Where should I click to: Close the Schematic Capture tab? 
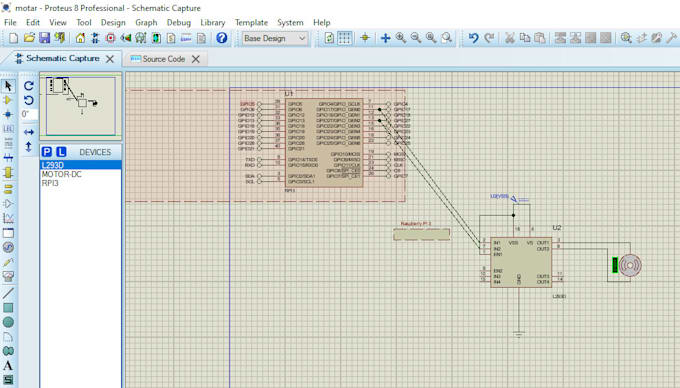[110, 59]
